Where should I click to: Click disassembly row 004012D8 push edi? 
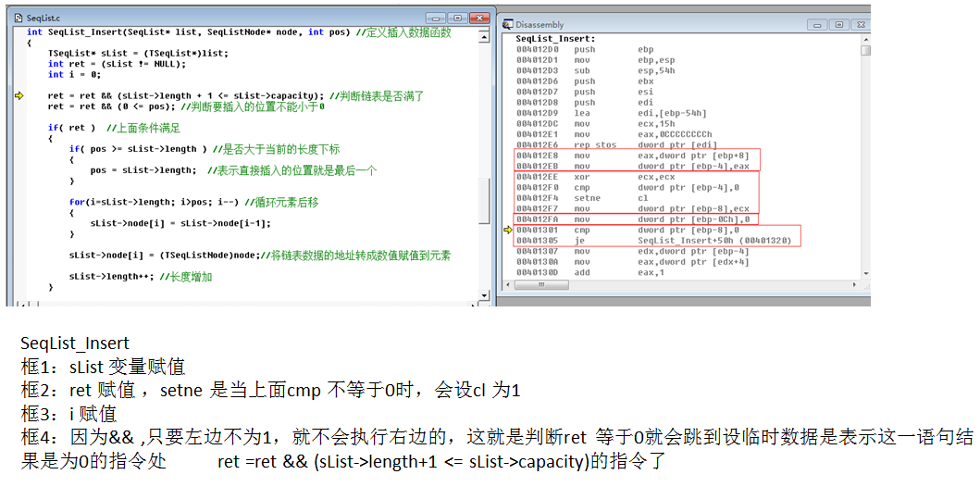tap(585, 103)
